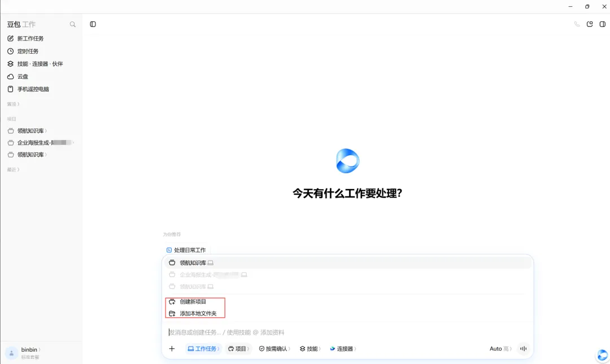Click the new conversation icon at top right

pyautogui.click(x=590, y=24)
